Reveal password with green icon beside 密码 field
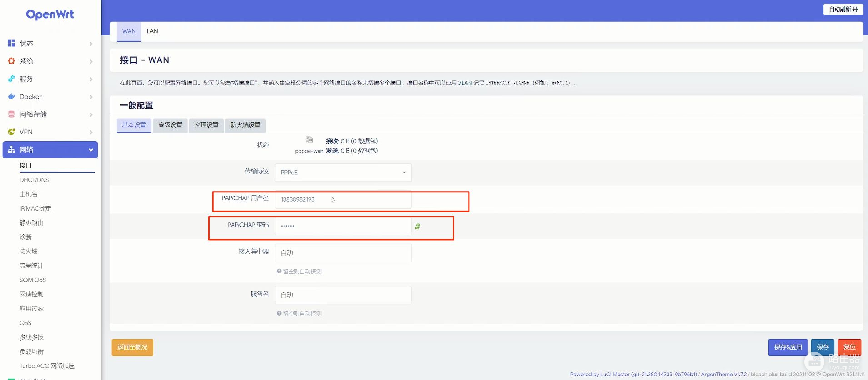Screen dimensions: 868x380 click(x=418, y=226)
